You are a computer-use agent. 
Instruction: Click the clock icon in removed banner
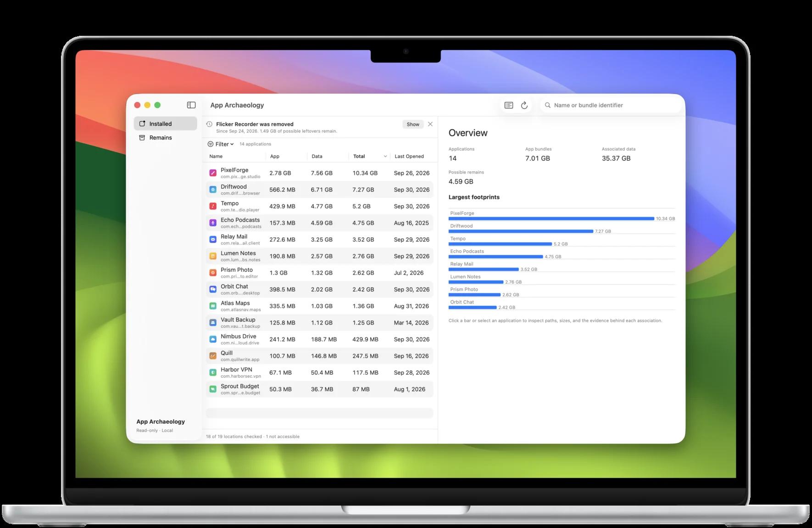coord(209,124)
